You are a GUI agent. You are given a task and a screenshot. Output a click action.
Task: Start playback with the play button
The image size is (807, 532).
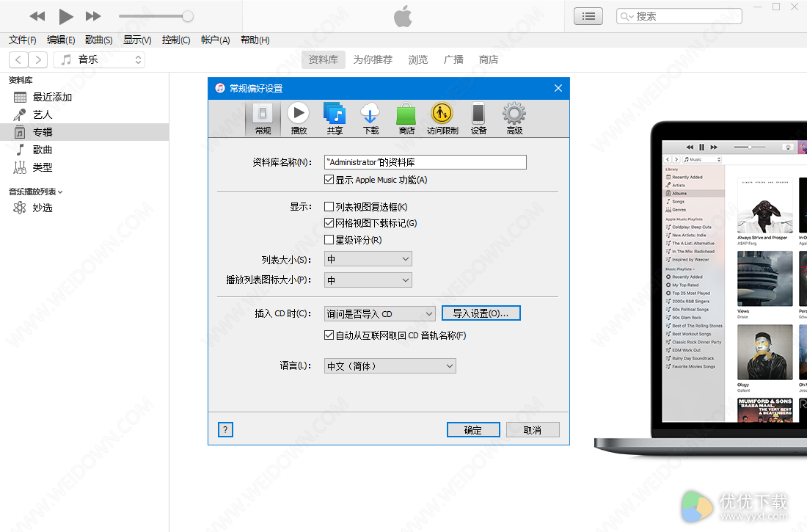(65, 16)
